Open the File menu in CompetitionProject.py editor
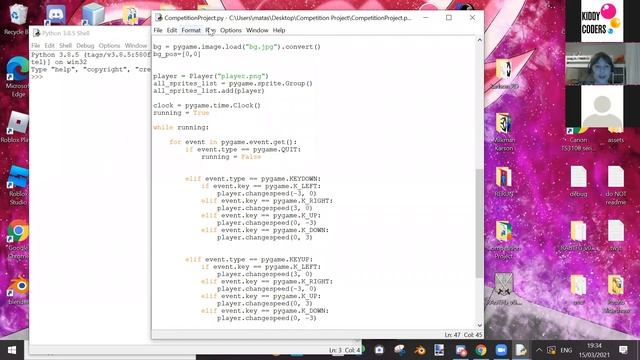The height and width of the screenshot is (360, 640). [x=158, y=30]
